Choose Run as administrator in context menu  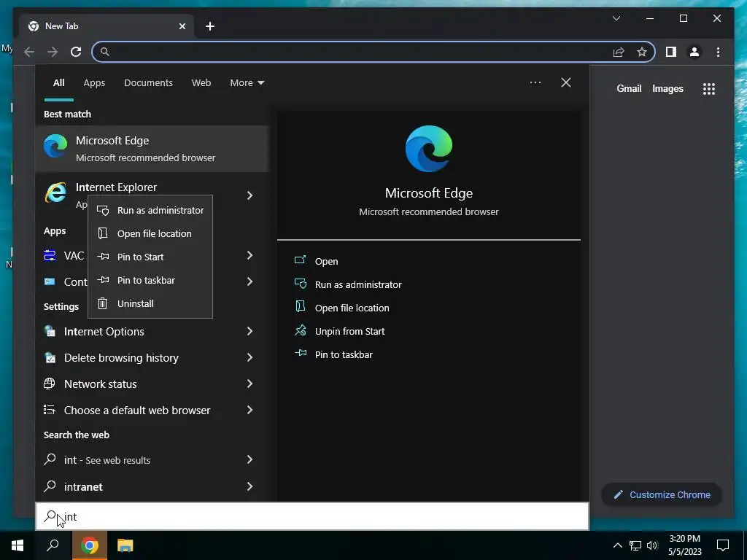click(150, 210)
